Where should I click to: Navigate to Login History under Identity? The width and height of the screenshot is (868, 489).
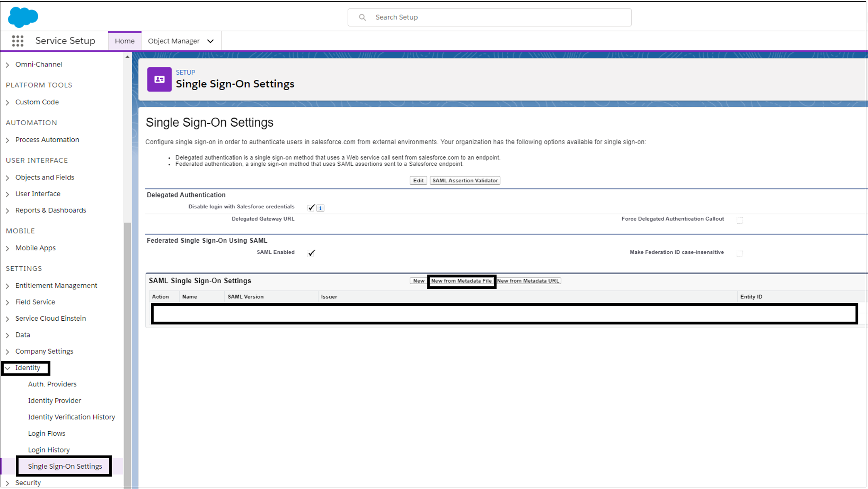pyautogui.click(x=48, y=450)
